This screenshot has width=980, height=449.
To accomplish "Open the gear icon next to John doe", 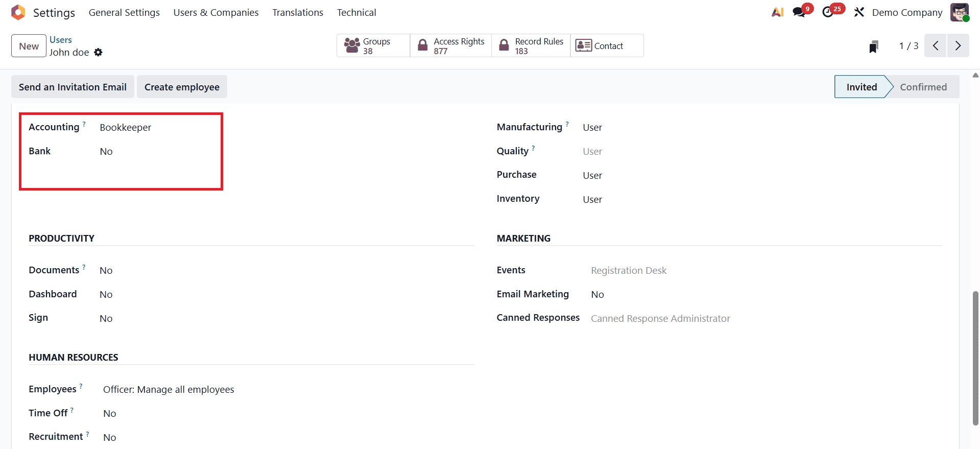I will (x=99, y=52).
